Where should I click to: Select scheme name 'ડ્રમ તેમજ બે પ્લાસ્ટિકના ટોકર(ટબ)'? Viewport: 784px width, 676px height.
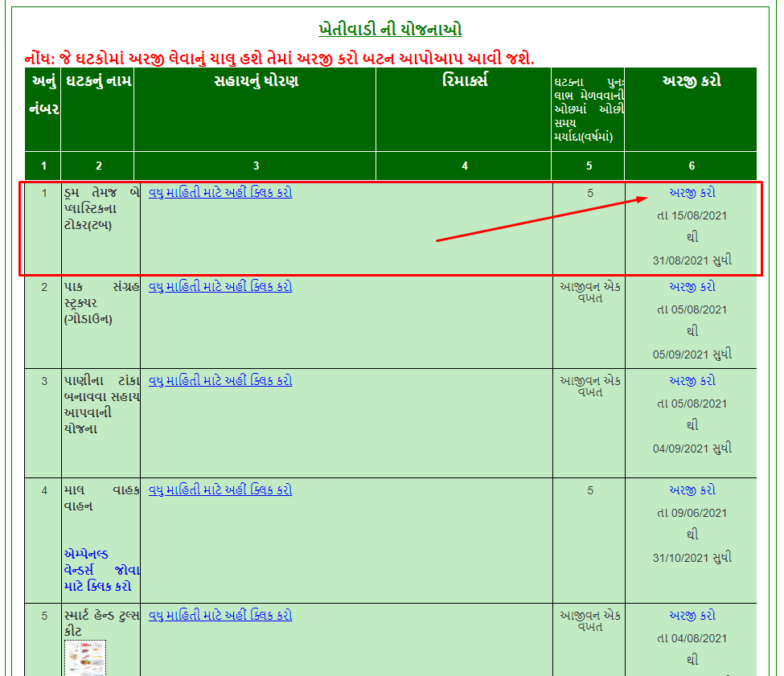coord(101,209)
